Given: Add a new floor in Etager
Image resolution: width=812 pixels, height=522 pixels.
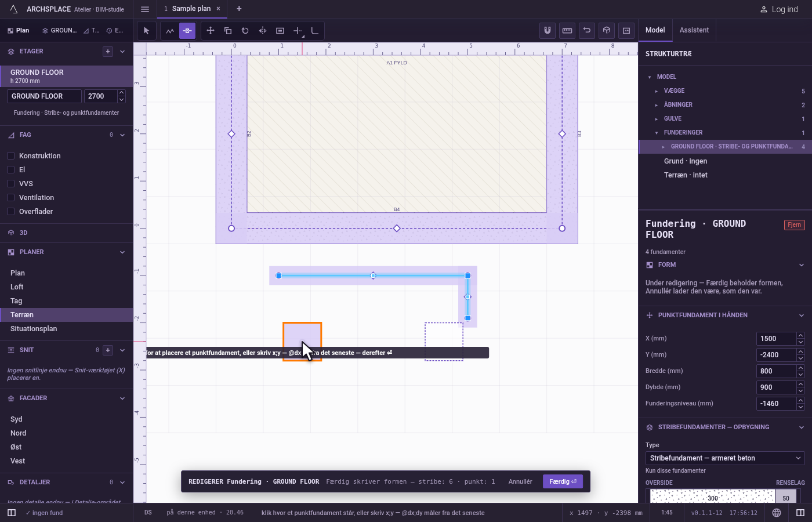Looking at the screenshot, I should pos(108,52).
